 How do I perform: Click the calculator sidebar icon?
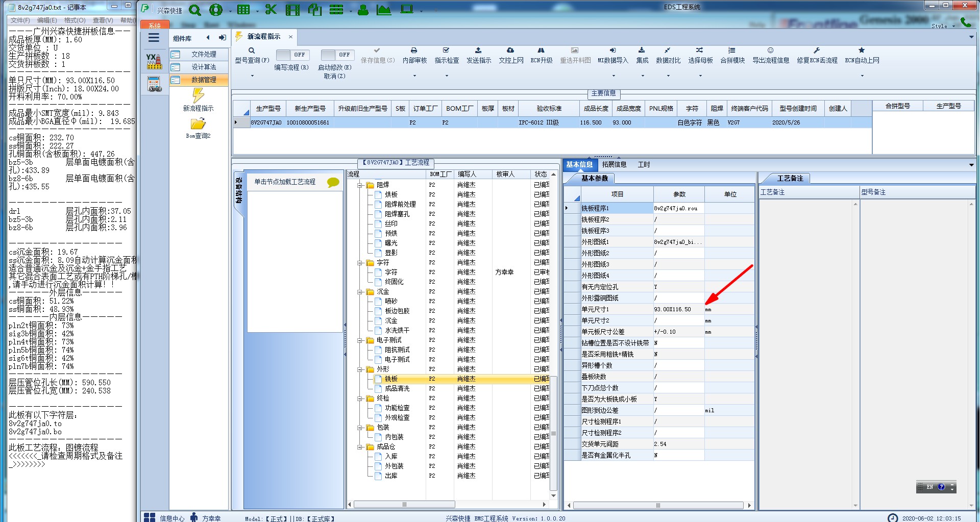click(154, 84)
